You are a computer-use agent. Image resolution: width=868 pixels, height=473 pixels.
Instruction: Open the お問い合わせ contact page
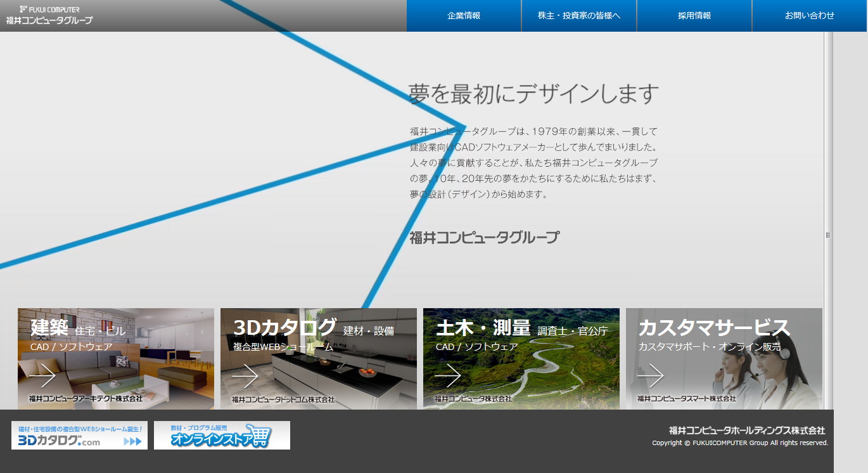click(x=810, y=16)
